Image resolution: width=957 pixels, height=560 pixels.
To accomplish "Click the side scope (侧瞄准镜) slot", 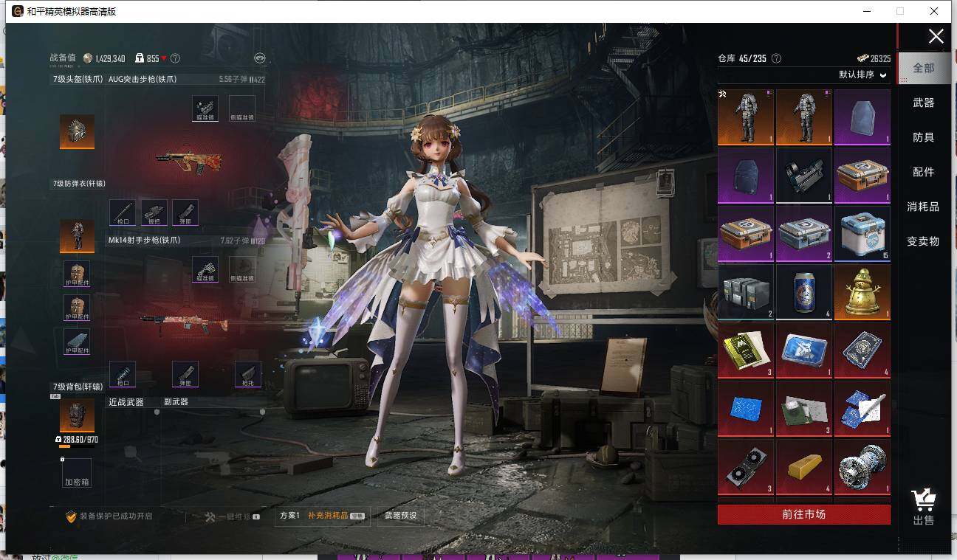I will [x=241, y=108].
